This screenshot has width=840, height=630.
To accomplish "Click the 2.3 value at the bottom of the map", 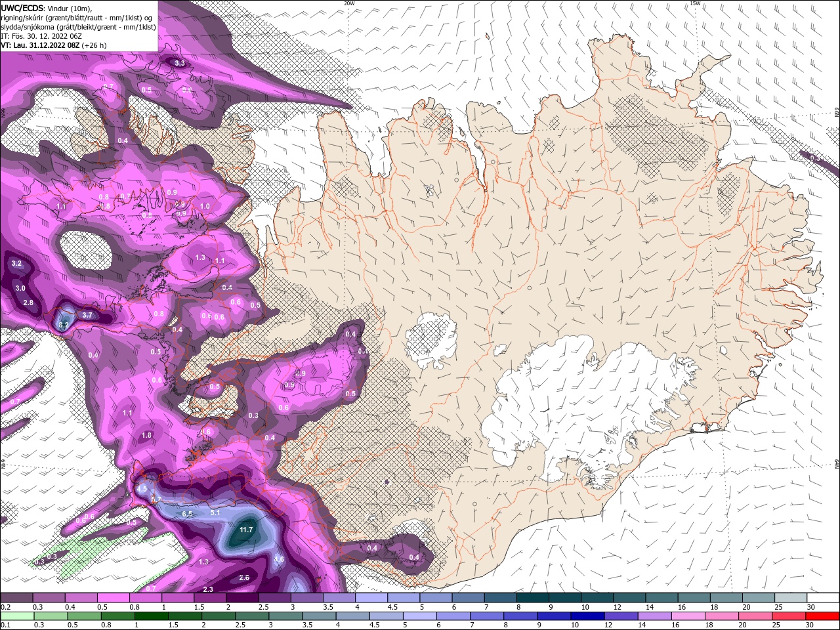I will click(208, 589).
